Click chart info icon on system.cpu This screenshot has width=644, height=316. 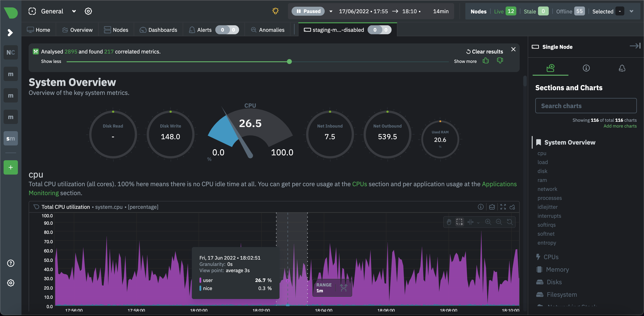pos(481,207)
